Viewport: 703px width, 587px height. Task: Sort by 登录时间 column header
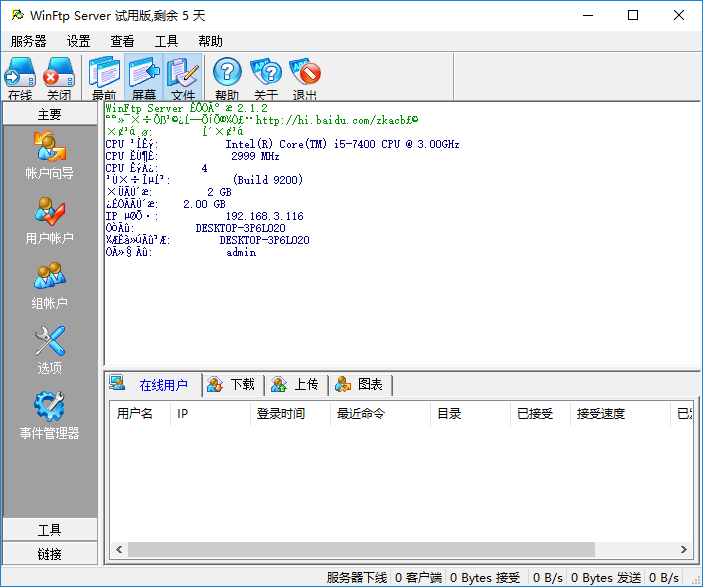coord(290,413)
